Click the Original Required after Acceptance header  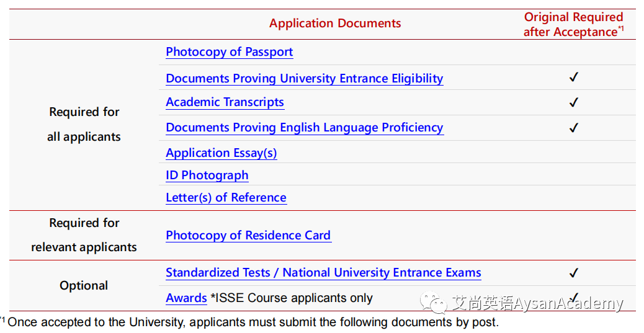click(x=574, y=24)
